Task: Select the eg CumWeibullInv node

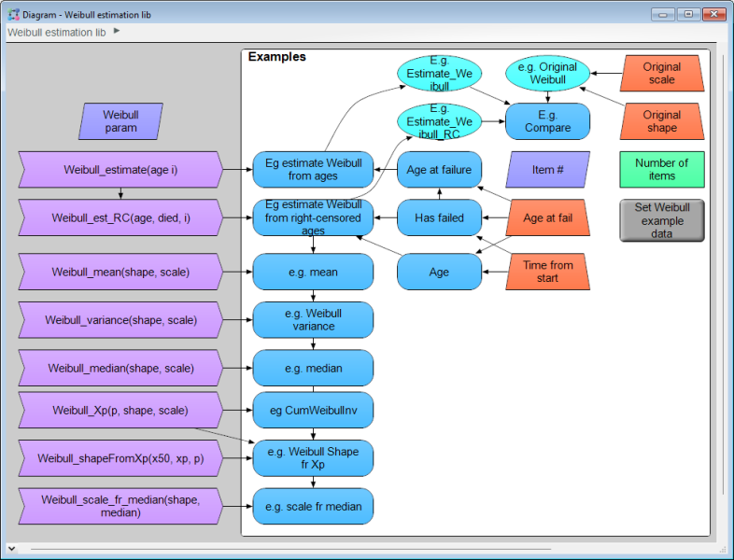Action: point(313,411)
